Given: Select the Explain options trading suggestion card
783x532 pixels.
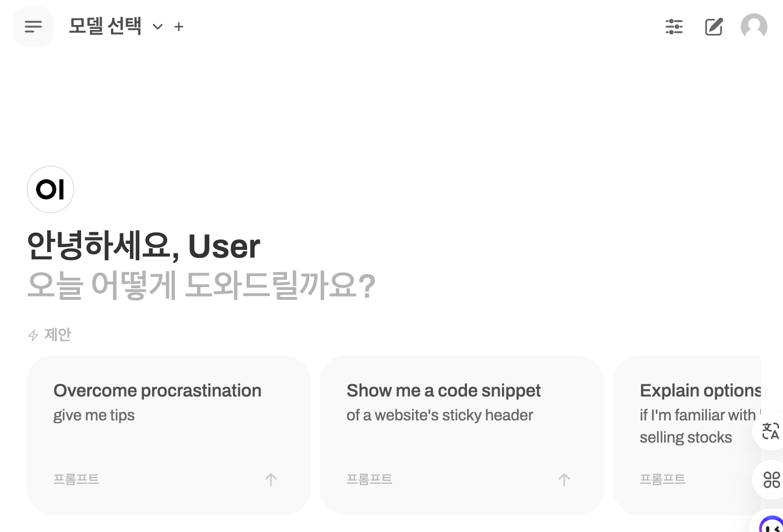Looking at the screenshot, I should point(687,435).
